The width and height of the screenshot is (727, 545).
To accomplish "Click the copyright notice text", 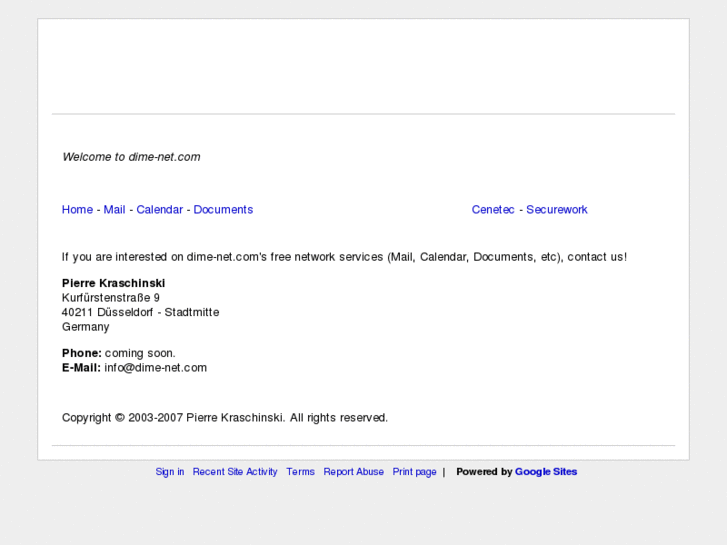I will pos(225,418).
